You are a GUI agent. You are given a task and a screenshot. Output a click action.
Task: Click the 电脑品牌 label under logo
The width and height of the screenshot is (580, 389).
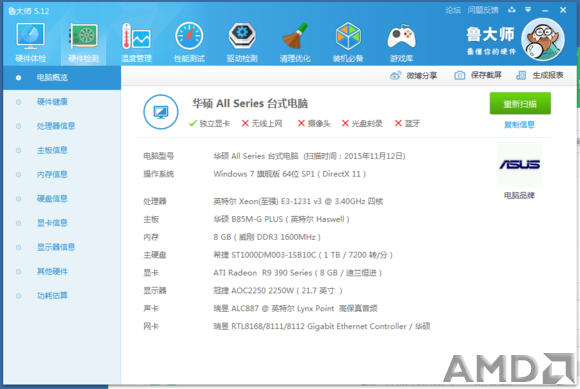click(519, 195)
